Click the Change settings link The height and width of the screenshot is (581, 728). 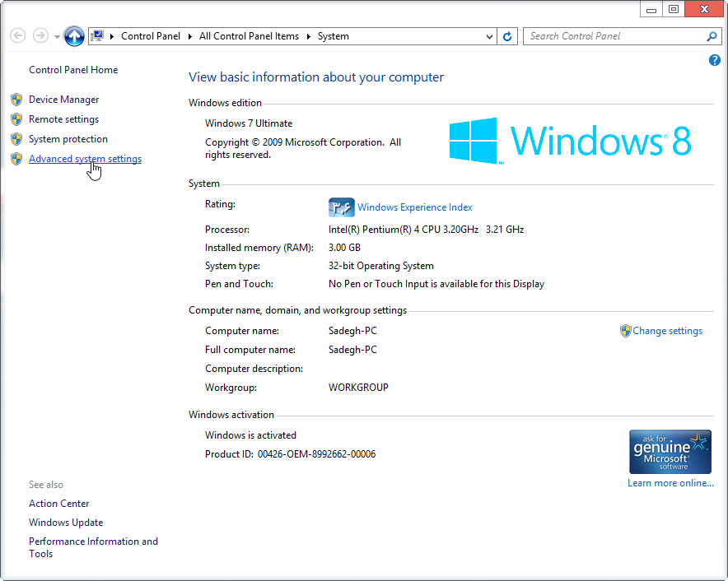click(667, 330)
